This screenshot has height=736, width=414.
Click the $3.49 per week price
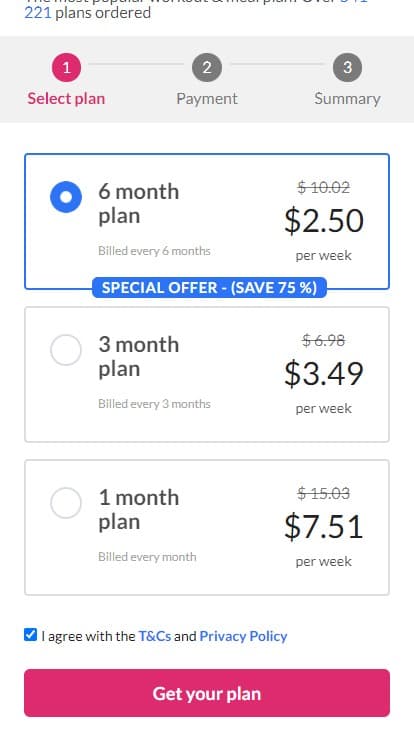[324, 374]
